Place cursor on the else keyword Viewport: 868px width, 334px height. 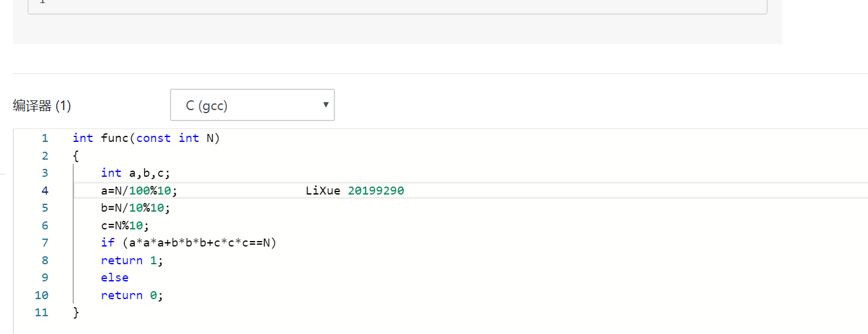(x=115, y=278)
